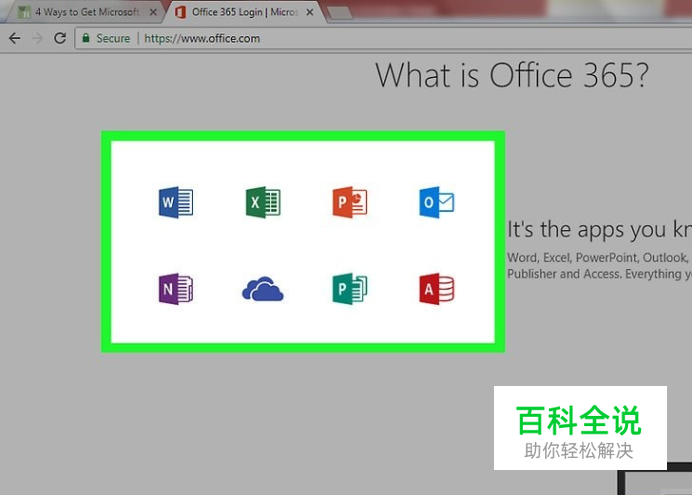Reload the page with refresh icon
This screenshot has height=495, width=692.
(x=60, y=38)
